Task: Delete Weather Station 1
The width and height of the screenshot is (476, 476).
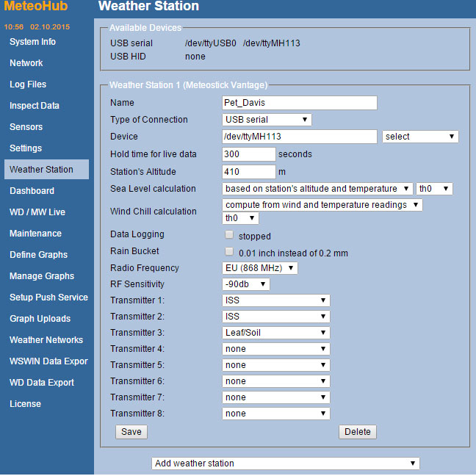Action: pos(358,432)
